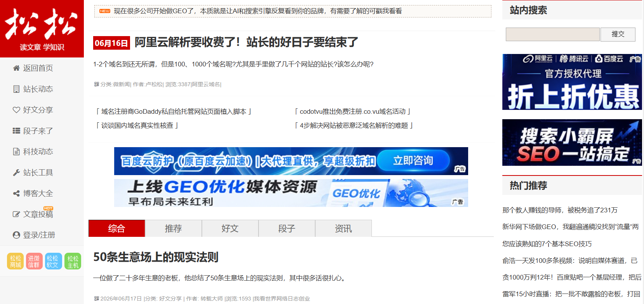Click the building icon beside 站长动态

click(x=16, y=89)
